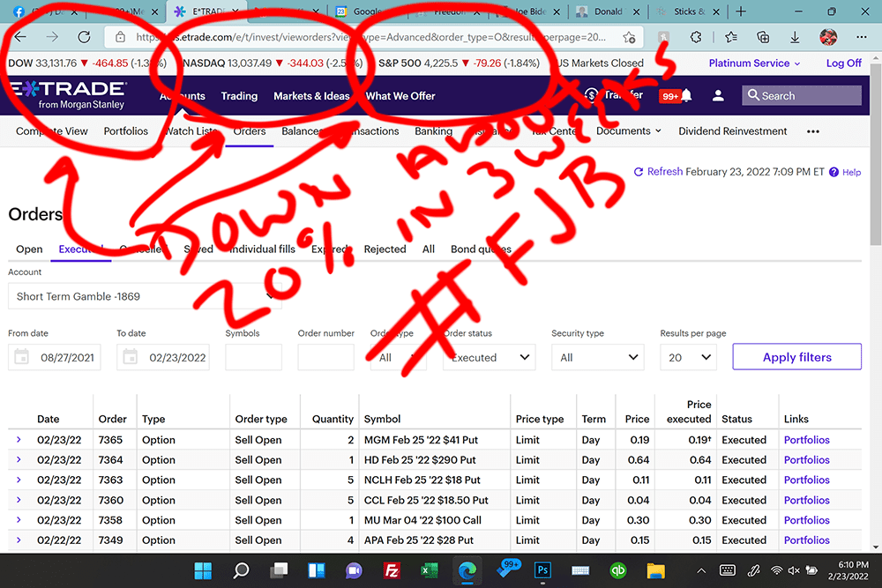
Task: Open the Collections icon in toolbar
Action: click(763, 37)
